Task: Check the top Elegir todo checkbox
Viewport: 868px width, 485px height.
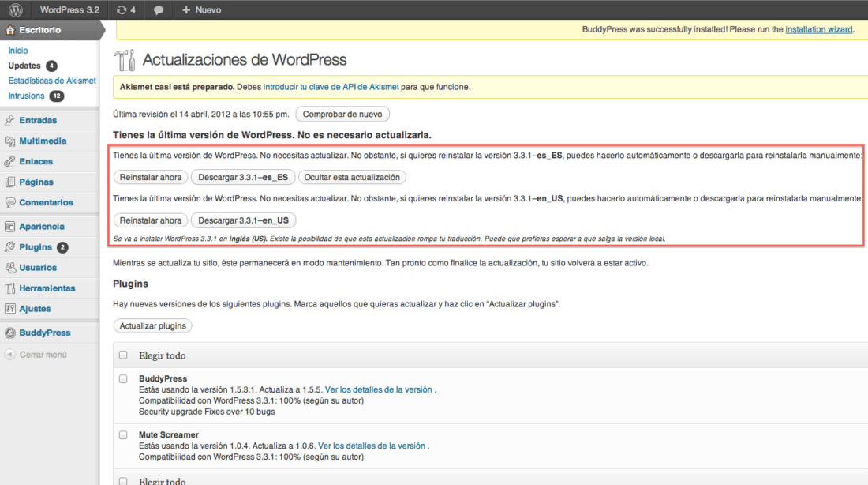Action: click(123, 355)
